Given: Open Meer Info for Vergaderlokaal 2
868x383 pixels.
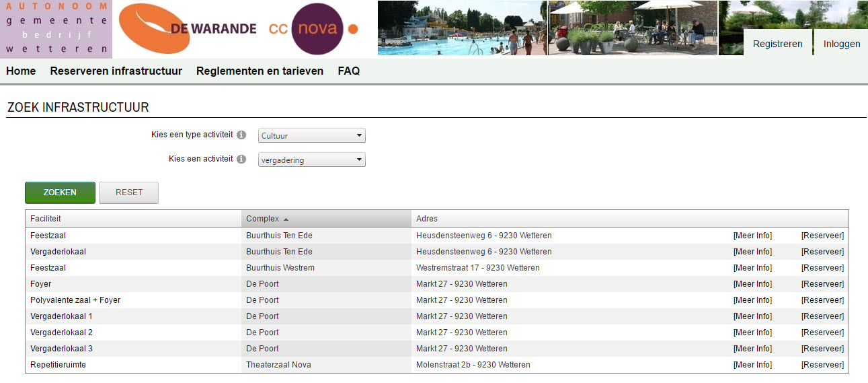Looking at the screenshot, I should click(x=752, y=333).
